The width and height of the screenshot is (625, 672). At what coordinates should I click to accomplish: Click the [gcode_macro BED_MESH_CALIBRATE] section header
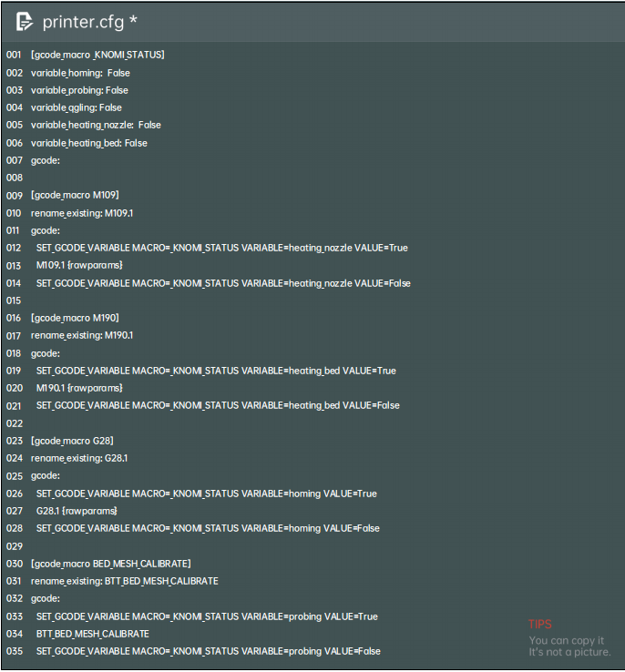coord(110,564)
